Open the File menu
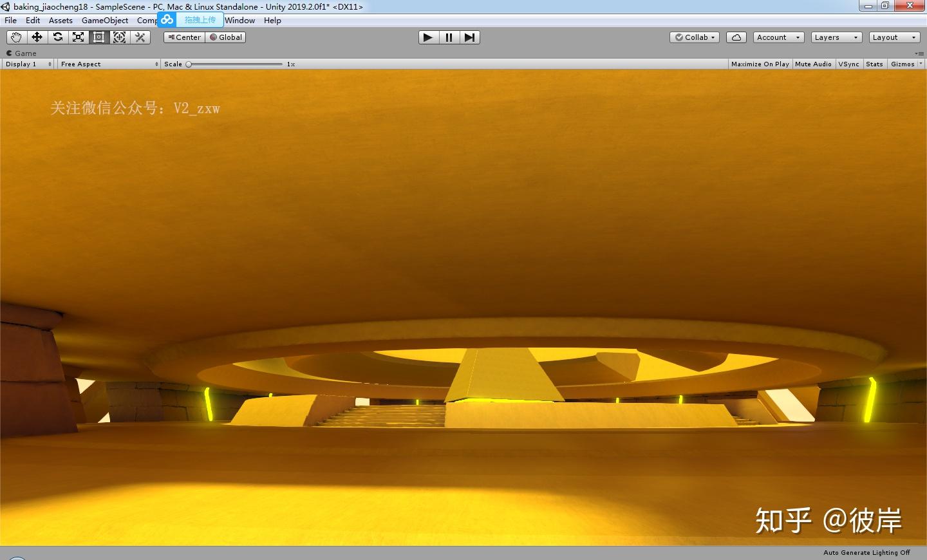The width and height of the screenshot is (927, 560). [11, 20]
